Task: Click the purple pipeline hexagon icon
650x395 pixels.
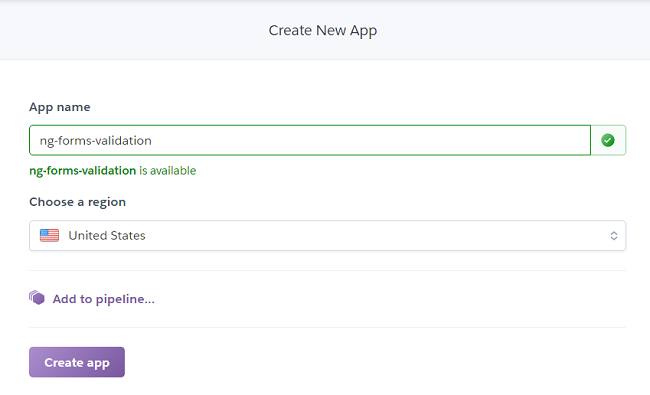Action: point(37,298)
